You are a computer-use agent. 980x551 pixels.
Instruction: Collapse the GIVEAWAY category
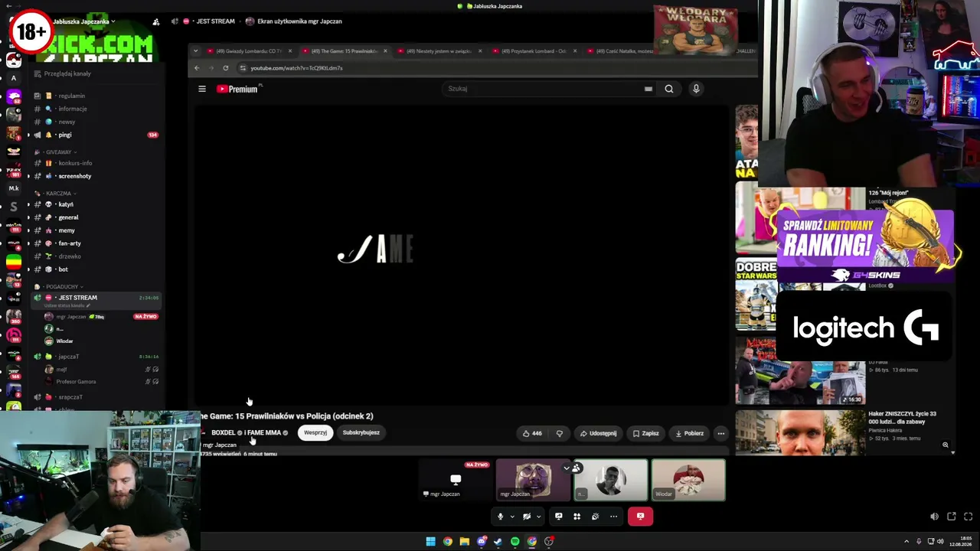click(54, 152)
